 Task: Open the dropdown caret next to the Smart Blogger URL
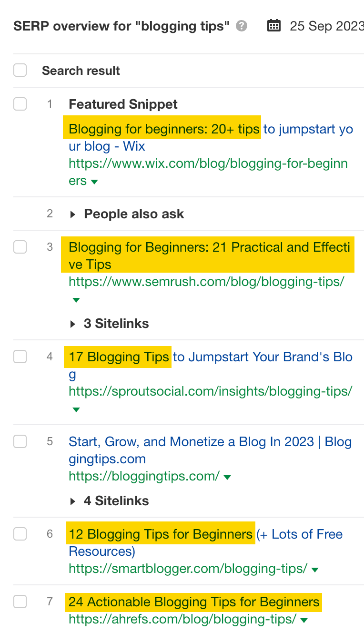314,569
